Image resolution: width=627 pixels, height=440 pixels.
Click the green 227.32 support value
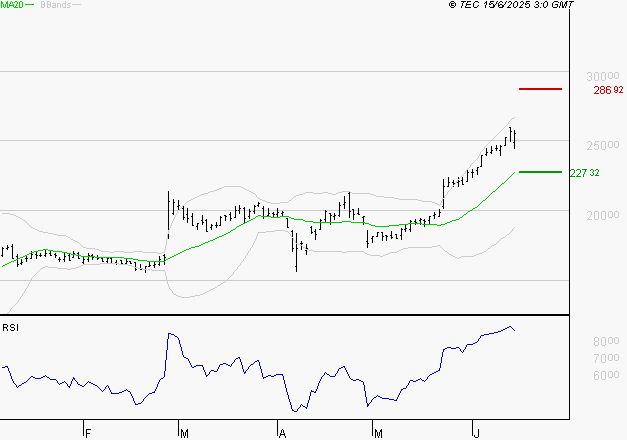(x=585, y=173)
